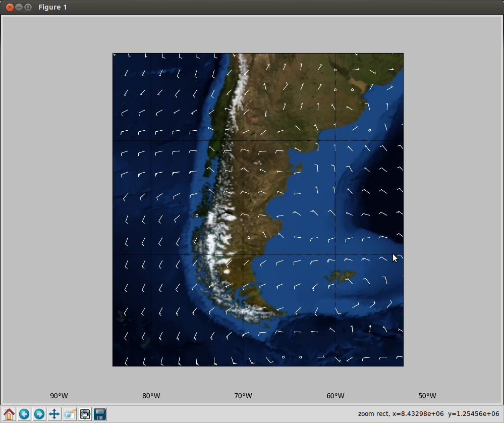Maximize the Figure 1 window
Image resolution: width=504 pixels, height=423 pixels.
pos(28,7)
